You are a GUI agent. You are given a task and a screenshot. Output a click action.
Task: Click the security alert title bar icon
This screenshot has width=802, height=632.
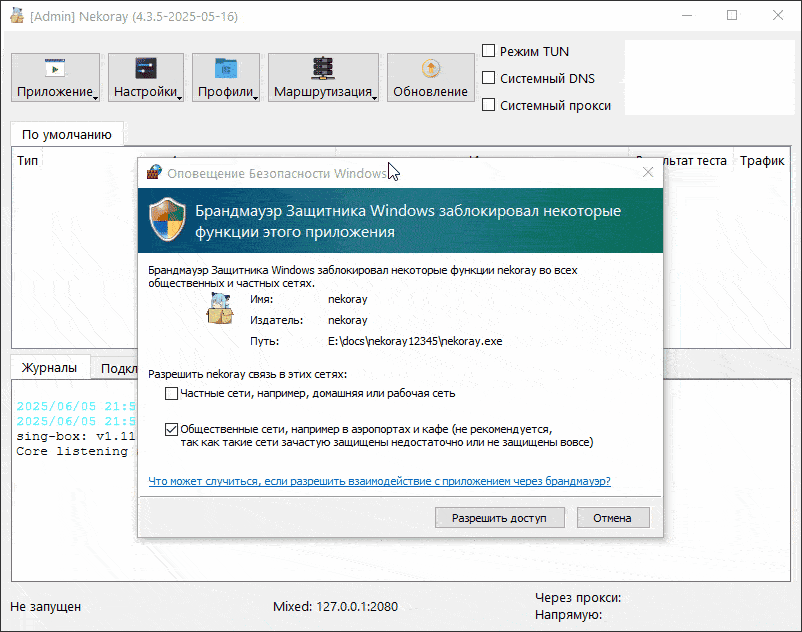pyautogui.click(x=154, y=173)
